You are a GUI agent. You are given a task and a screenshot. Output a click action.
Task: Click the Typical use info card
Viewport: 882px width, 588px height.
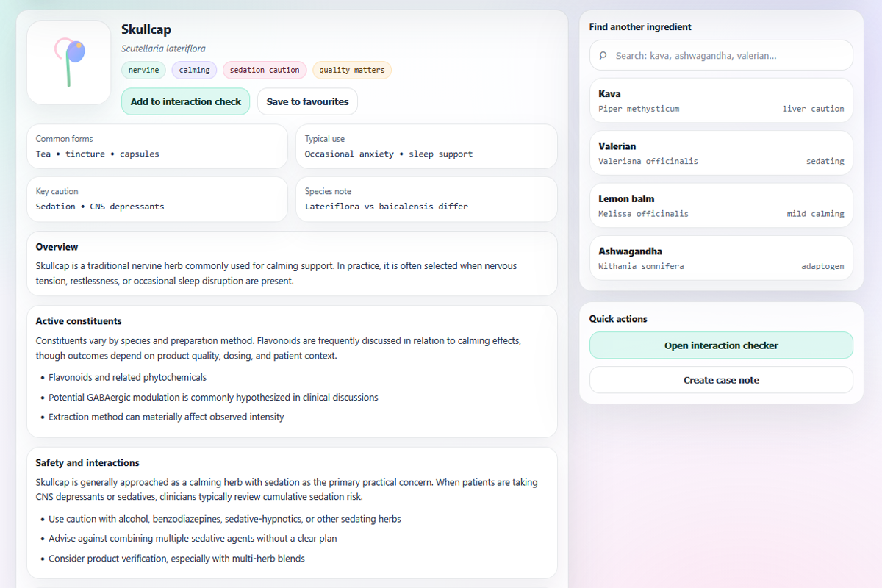click(426, 146)
